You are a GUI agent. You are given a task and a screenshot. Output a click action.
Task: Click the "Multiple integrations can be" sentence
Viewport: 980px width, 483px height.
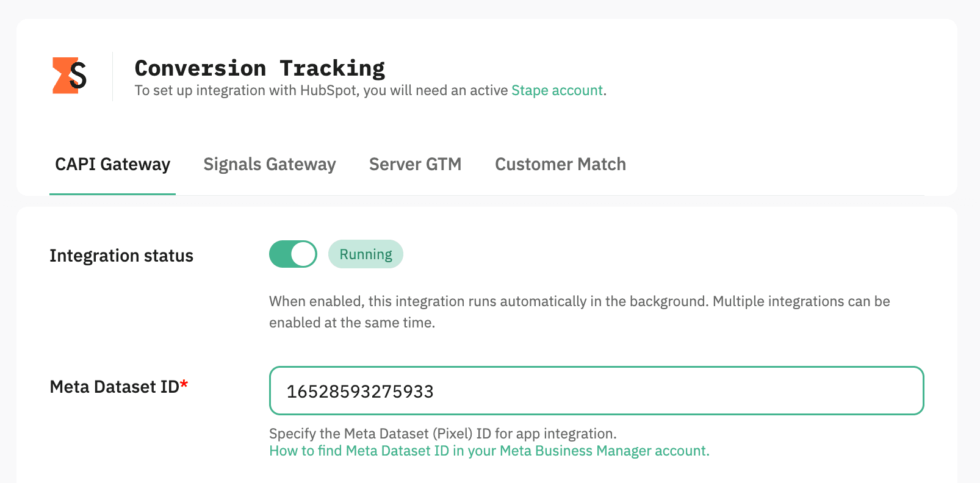pos(801,301)
